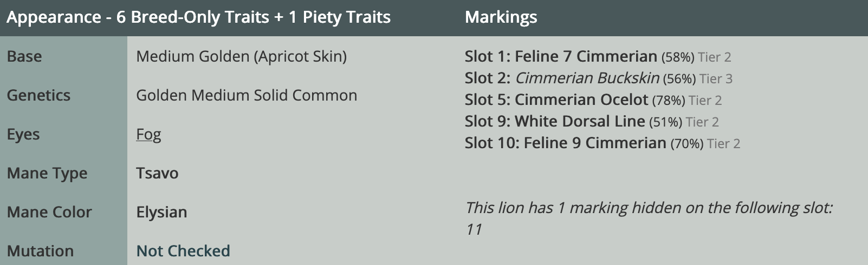This screenshot has height=265, width=868.
Task: Click Slot 1 Feline 7 Cimmerian marking
Action: (598, 56)
